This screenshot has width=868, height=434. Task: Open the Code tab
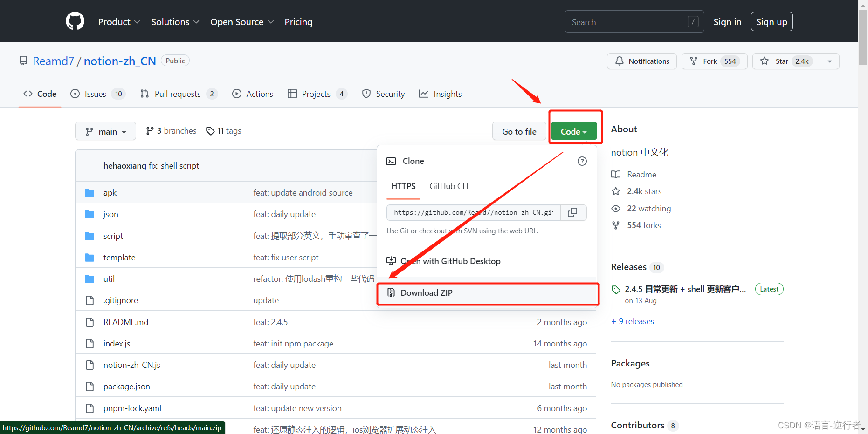[x=40, y=94]
